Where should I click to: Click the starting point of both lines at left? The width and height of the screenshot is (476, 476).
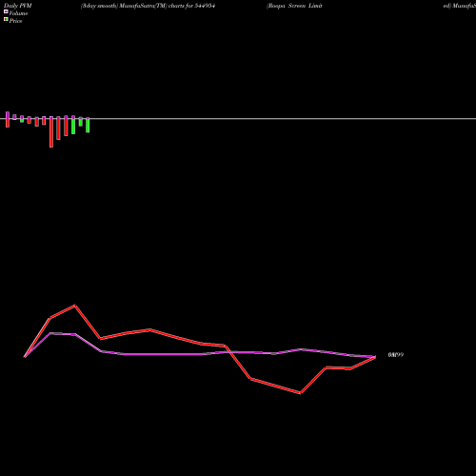[x=25, y=357]
